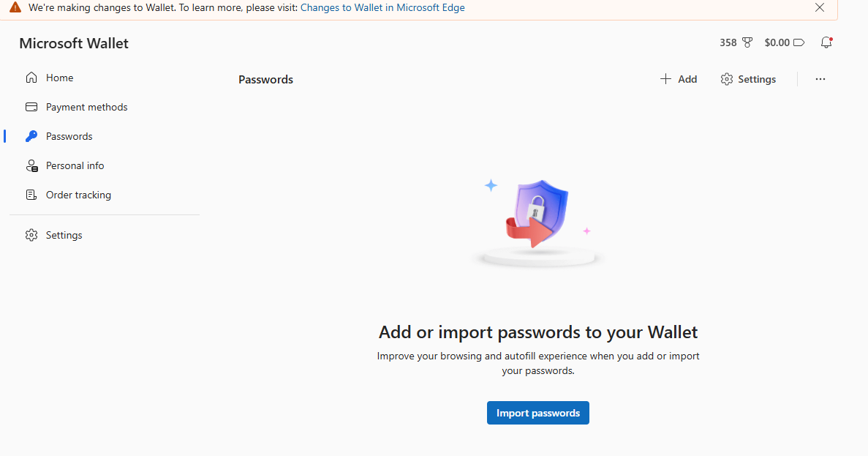Open passwords Settings from the toolbar
This screenshot has width=868, height=456.
747,78
